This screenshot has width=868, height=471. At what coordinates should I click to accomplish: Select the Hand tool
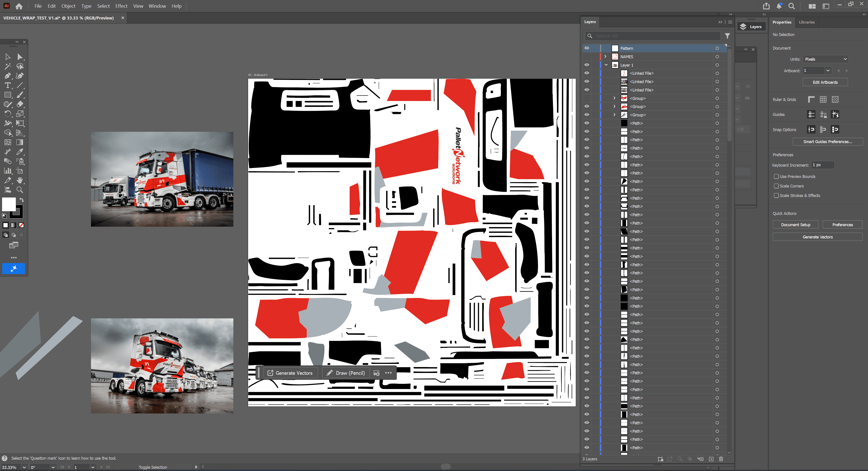pos(20,180)
